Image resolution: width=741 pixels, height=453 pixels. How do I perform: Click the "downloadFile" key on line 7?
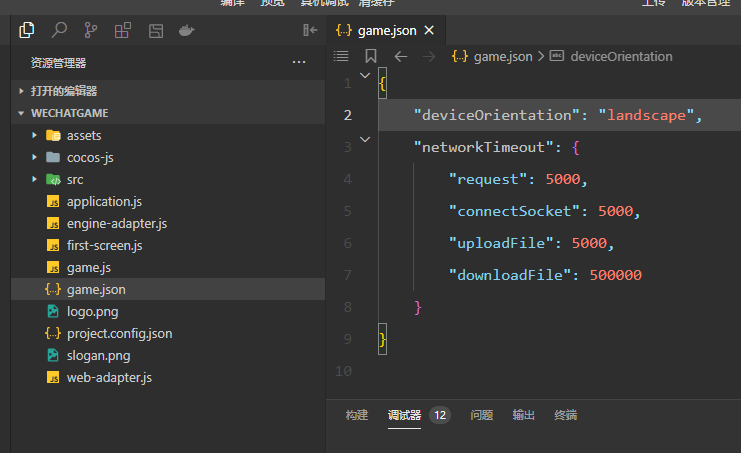[510, 275]
